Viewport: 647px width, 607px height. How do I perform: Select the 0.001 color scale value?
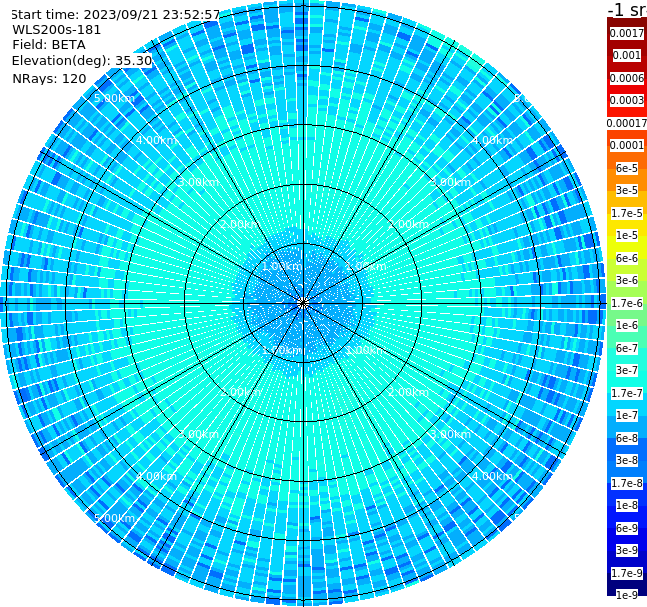627,55
